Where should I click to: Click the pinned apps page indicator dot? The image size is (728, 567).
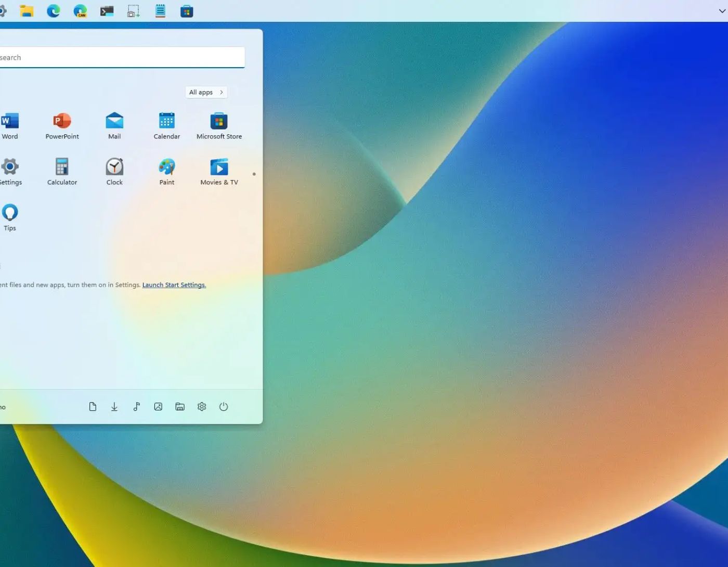coord(254,174)
